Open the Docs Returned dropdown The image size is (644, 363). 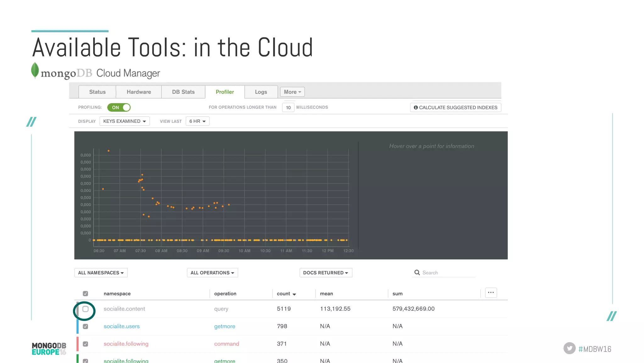[x=326, y=273]
